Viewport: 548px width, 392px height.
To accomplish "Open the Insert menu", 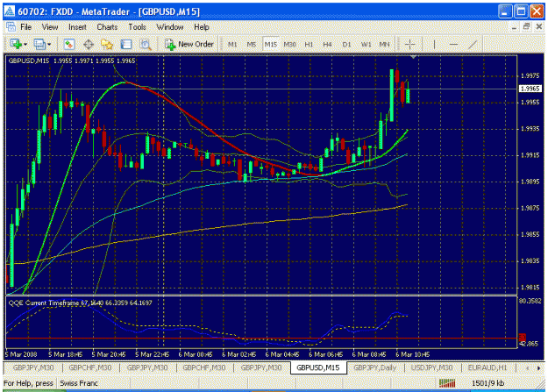I will point(77,27).
